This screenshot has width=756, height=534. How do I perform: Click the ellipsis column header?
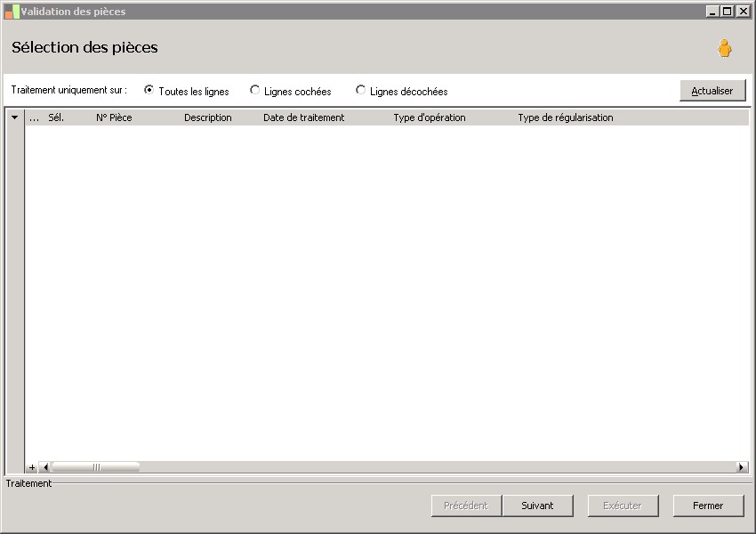coord(34,117)
